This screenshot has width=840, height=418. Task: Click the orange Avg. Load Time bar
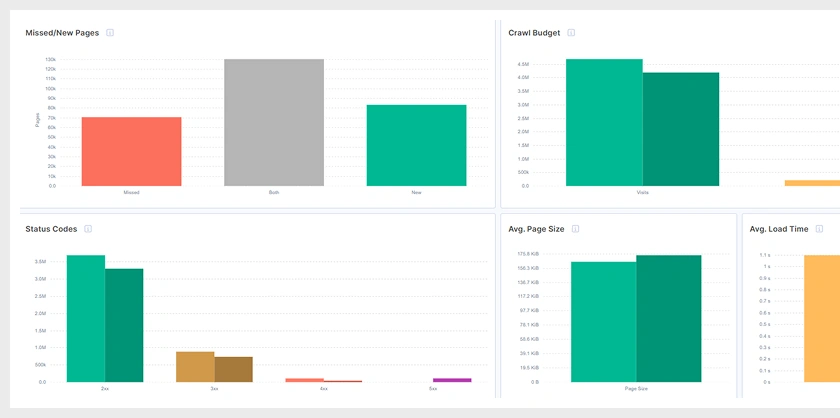[x=822, y=318]
